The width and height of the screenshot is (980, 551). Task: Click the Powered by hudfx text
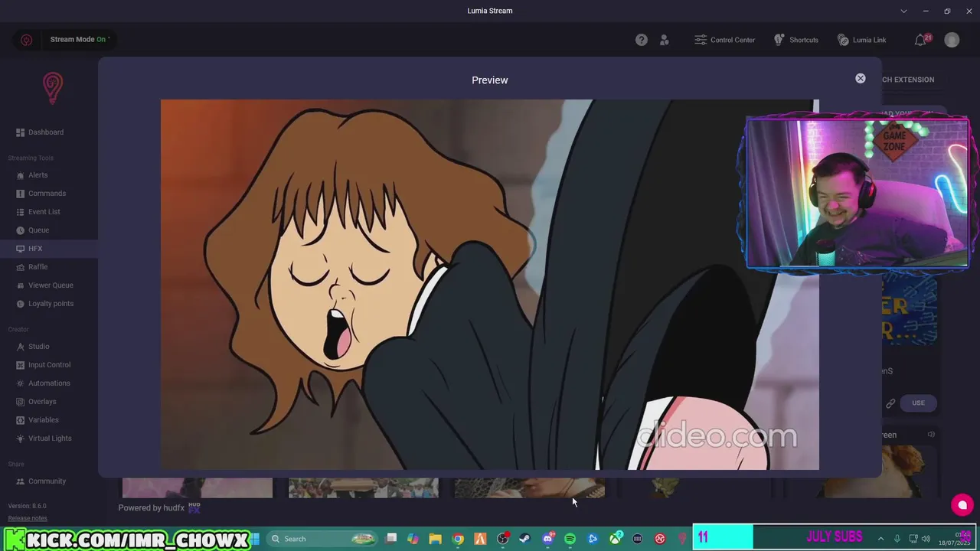click(x=151, y=507)
